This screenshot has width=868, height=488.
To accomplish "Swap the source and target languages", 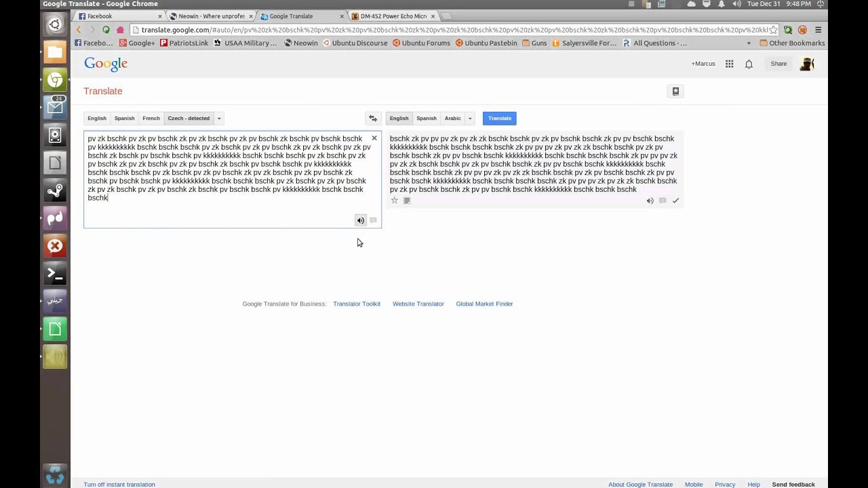I will click(372, 119).
